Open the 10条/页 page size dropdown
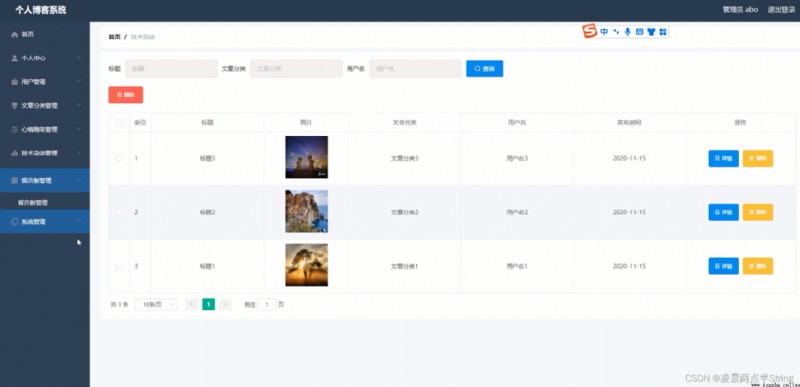Screen dimensions: 800x387 (156, 304)
